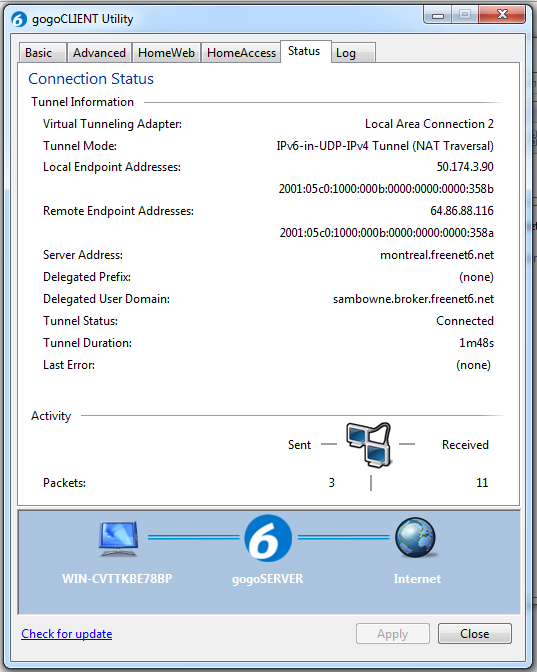Screen dimensions: 537x672
Task: Click Local Area Connection 2 value
Action: pos(429,124)
